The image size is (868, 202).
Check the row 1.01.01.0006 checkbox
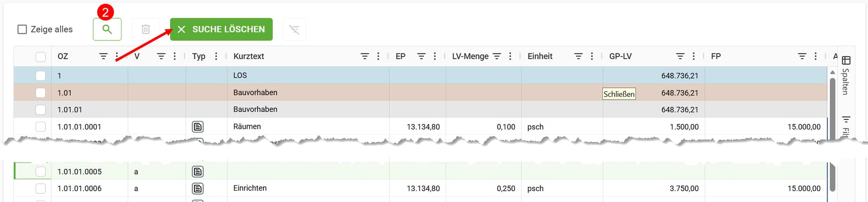40,189
